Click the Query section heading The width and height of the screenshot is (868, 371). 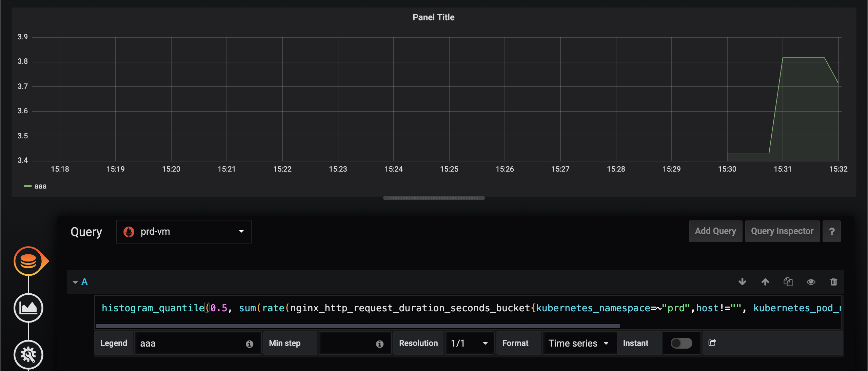coord(86,232)
